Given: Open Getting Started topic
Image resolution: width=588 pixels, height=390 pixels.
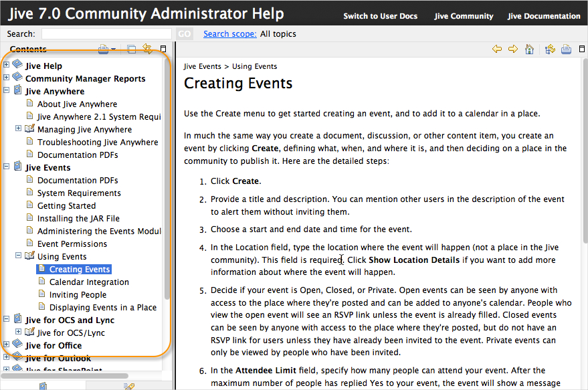Looking at the screenshot, I should coord(66,205).
